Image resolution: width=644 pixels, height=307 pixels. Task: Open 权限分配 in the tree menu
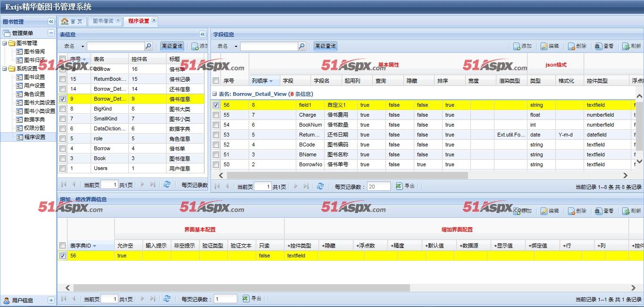point(34,128)
